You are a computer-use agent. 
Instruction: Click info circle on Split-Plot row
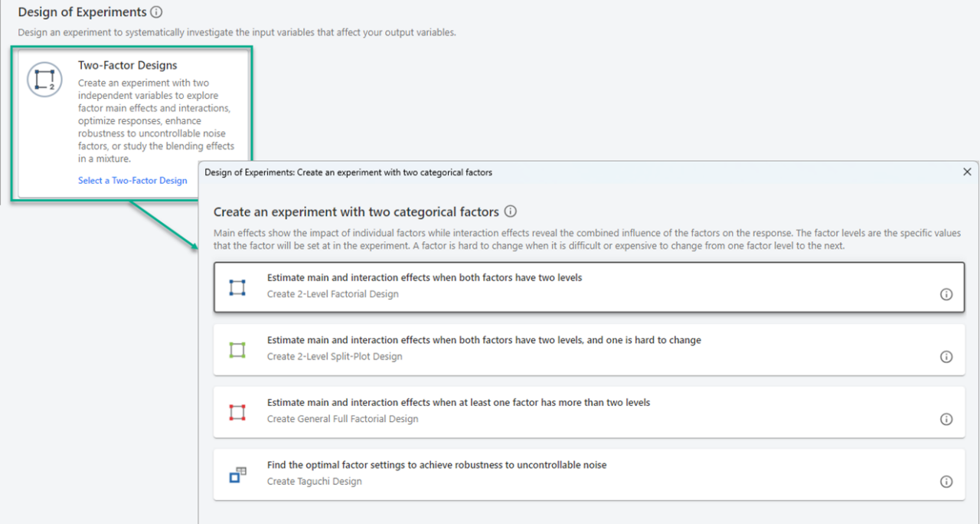click(x=946, y=356)
